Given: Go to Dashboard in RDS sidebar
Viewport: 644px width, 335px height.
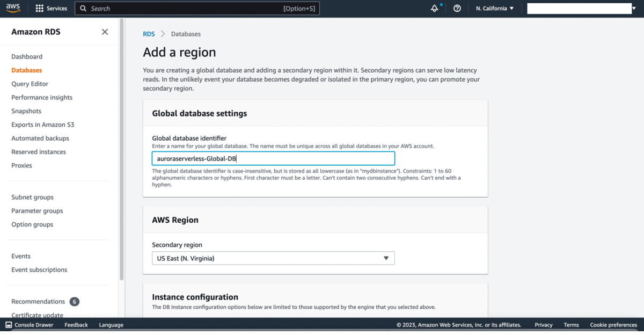Looking at the screenshot, I should [x=27, y=56].
